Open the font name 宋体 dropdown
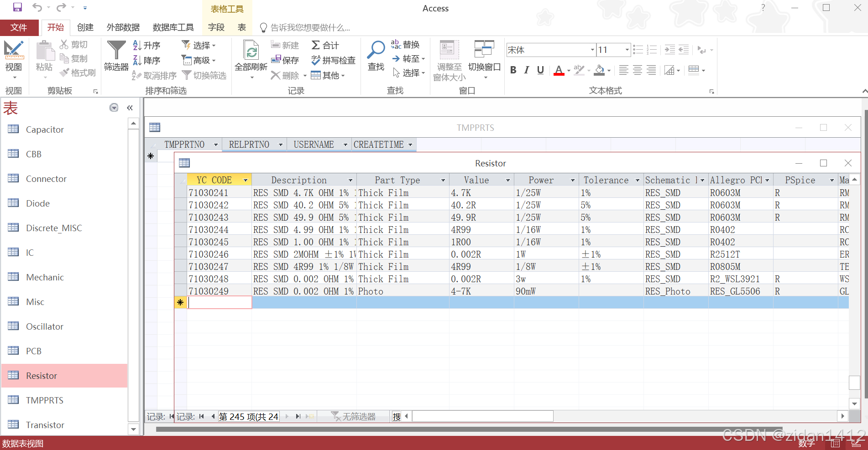Screen dimensions: 868x450 [592, 50]
